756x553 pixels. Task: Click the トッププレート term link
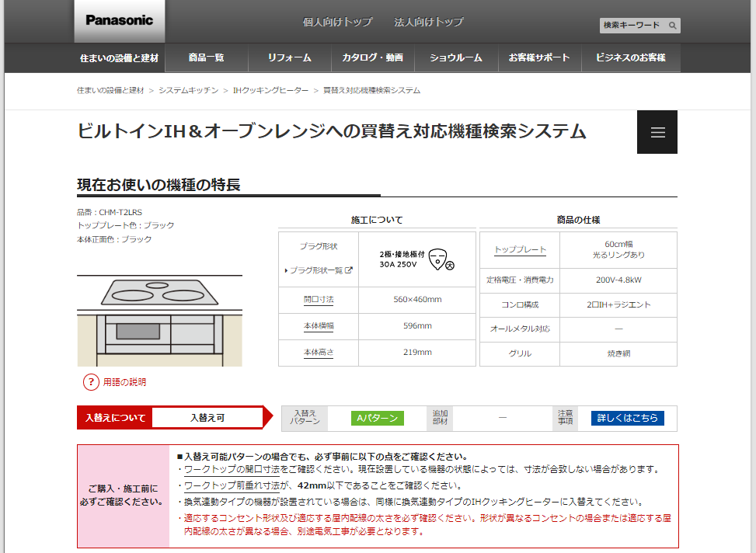click(x=520, y=249)
